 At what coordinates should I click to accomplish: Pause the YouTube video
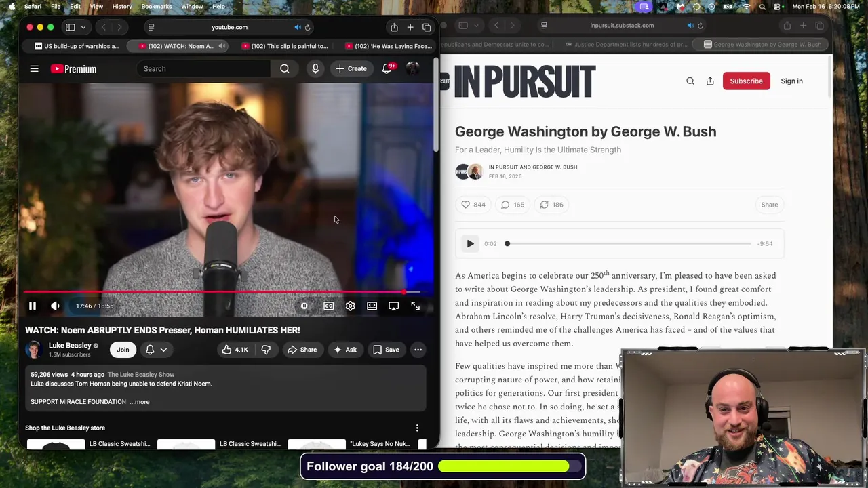pyautogui.click(x=32, y=306)
